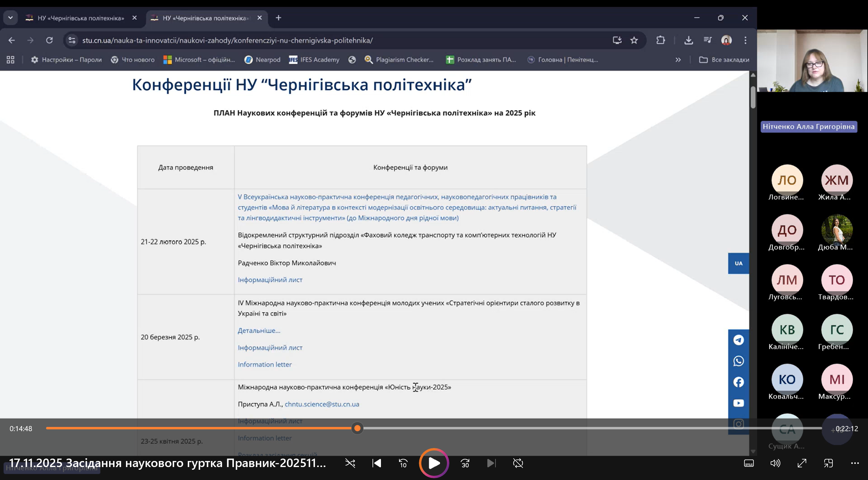This screenshot has height=480, width=868.
Task: Open the tab search dropdown arrow
Action: [11, 17]
